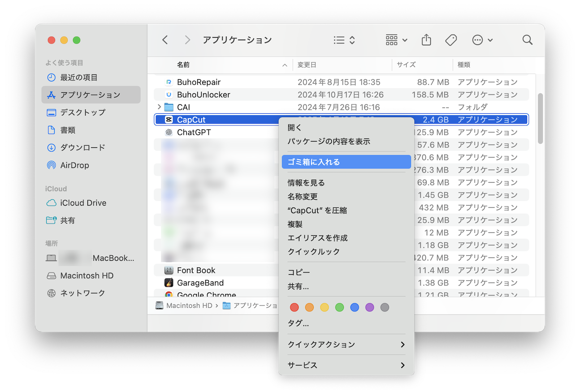The height and width of the screenshot is (392, 580).
Task: Click the vertical scrollbar of file list
Action: pyautogui.click(x=540, y=118)
